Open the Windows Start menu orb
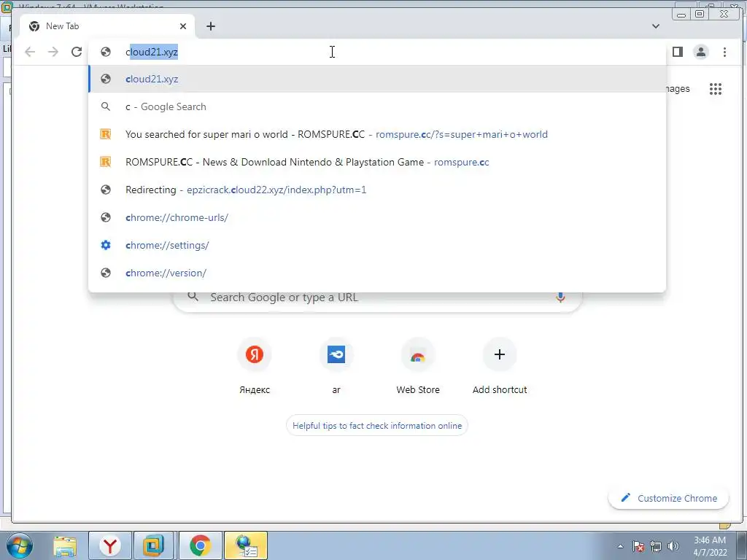Image resolution: width=747 pixels, height=560 pixels. click(x=19, y=545)
